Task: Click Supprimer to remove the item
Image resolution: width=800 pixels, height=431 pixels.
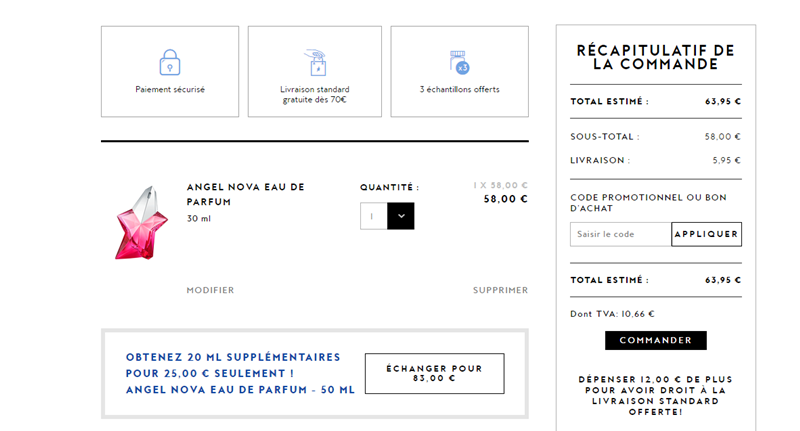Action: tap(501, 290)
